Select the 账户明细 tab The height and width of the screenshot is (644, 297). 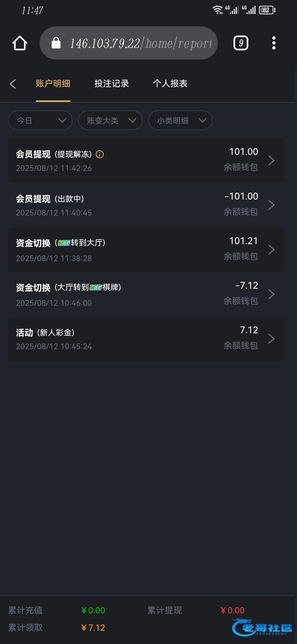click(53, 84)
